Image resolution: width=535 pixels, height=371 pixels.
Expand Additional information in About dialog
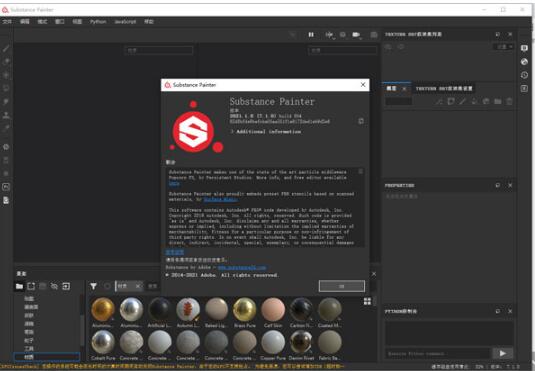click(x=266, y=131)
